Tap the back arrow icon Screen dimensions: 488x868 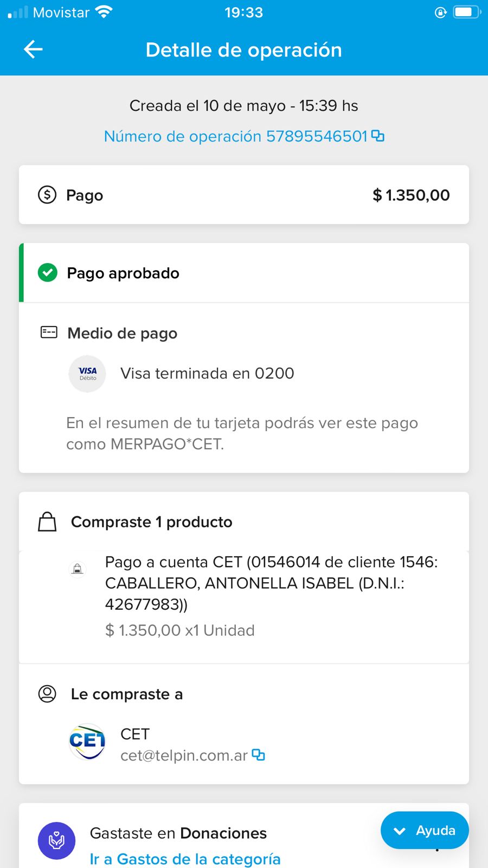point(34,49)
